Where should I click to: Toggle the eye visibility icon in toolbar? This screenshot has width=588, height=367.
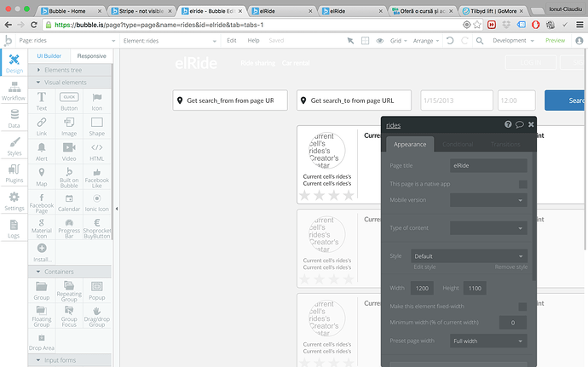click(379, 41)
